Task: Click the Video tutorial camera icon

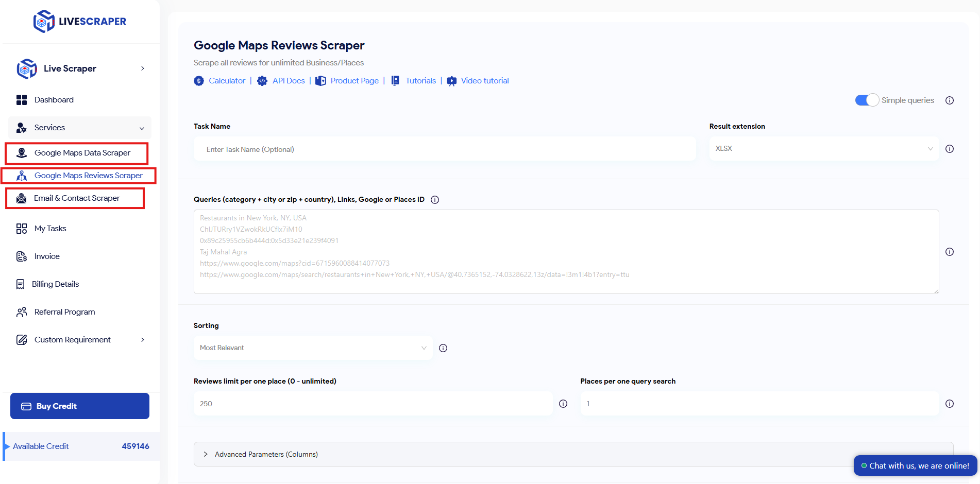Action: [452, 81]
